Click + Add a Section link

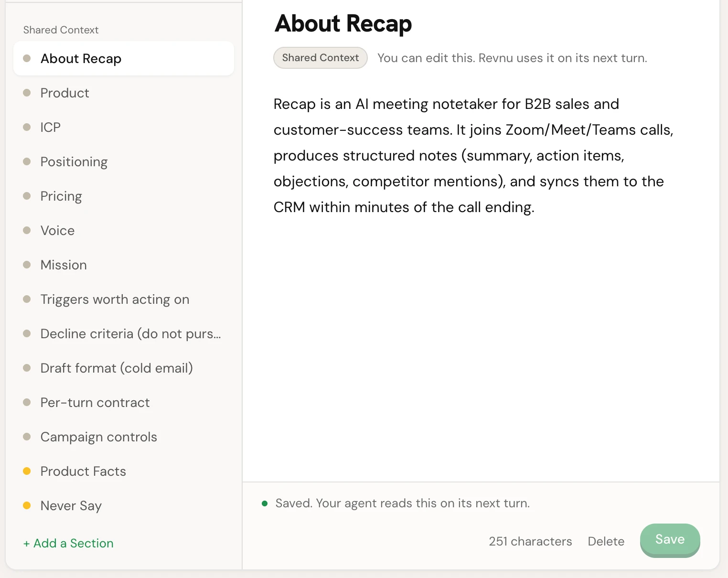[x=68, y=543]
